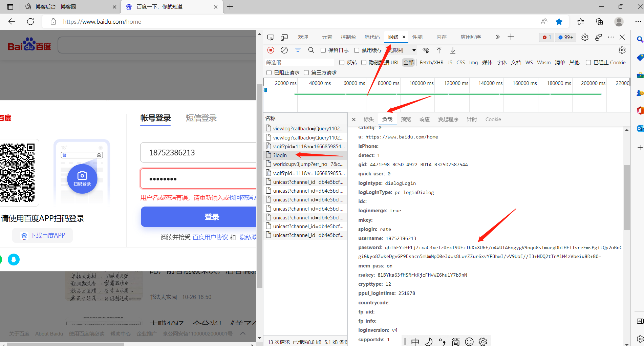644x346 pixels.
Task: Open the tab actions menu icon
Action: (x=10, y=7)
